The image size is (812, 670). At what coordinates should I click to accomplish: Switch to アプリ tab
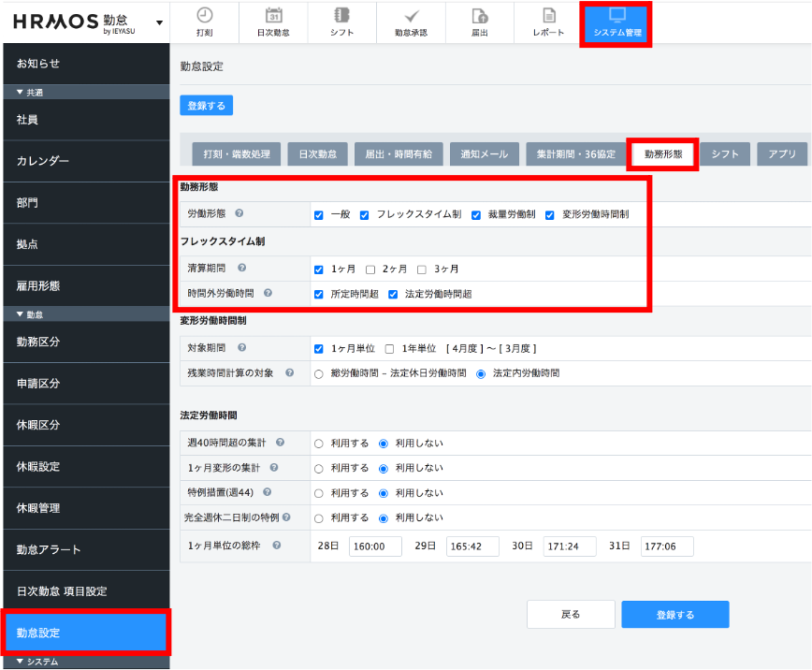click(782, 153)
